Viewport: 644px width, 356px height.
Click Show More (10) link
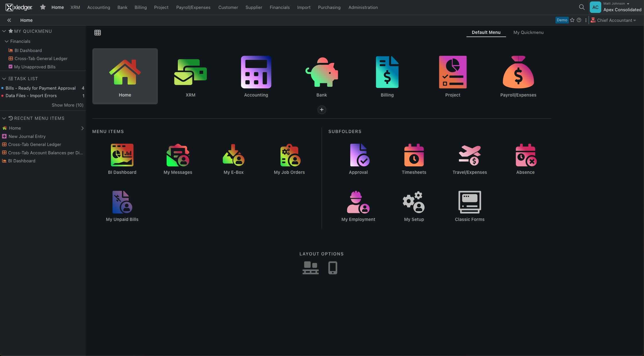[x=67, y=105]
